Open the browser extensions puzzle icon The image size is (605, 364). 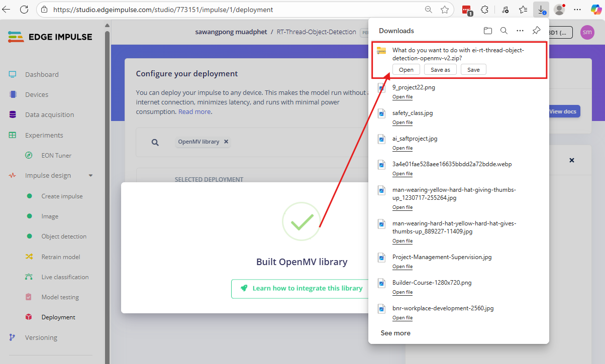pyautogui.click(x=485, y=10)
